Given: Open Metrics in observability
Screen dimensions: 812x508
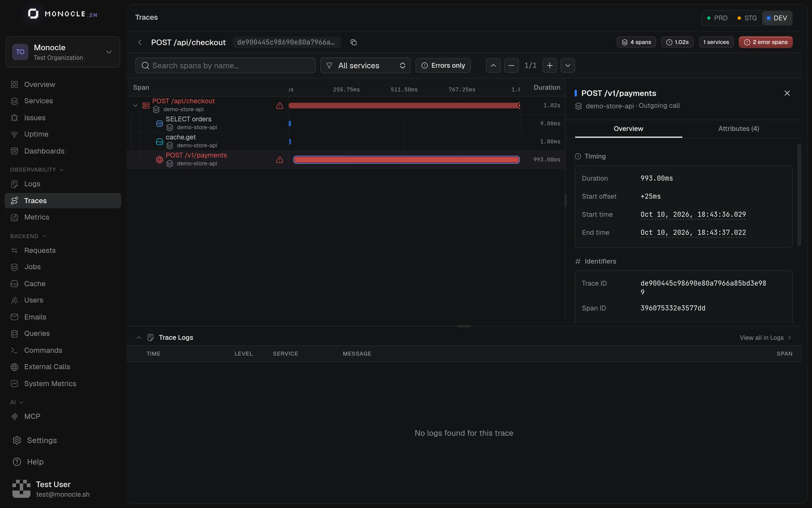Looking at the screenshot, I should coord(63,217).
